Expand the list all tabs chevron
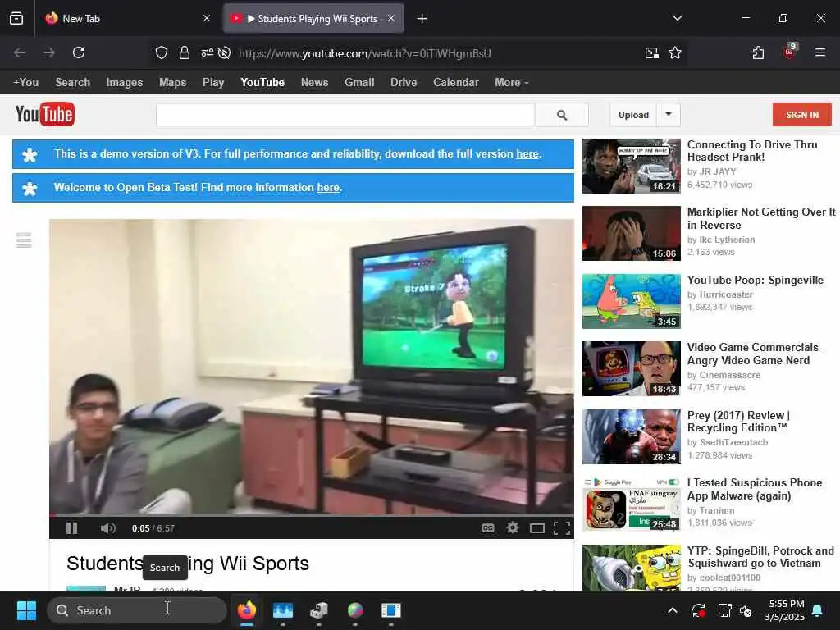 pyautogui.click(x=677, y=18)
